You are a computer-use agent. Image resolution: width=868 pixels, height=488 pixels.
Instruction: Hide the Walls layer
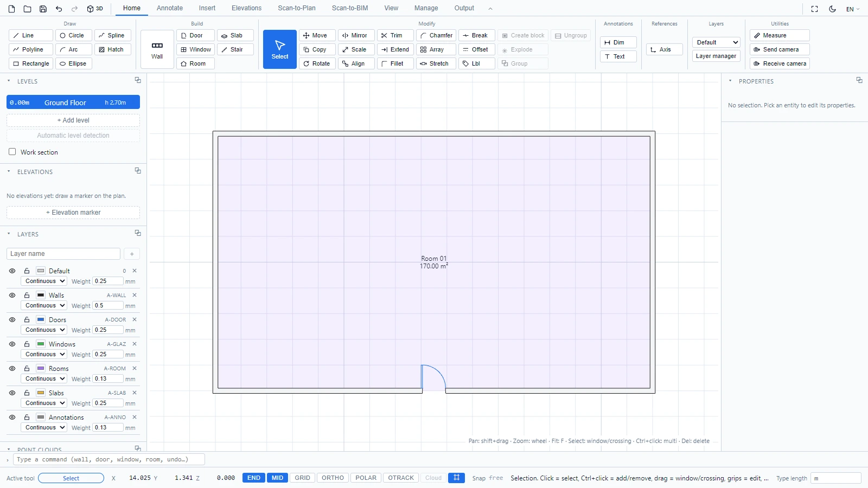(x=12, y=296)
